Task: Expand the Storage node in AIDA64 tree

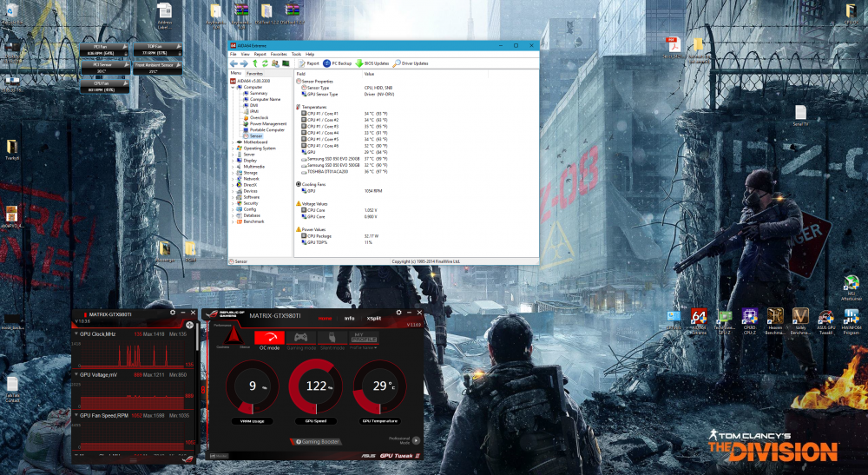Action: pyautogui.click(x=233, y=173)
